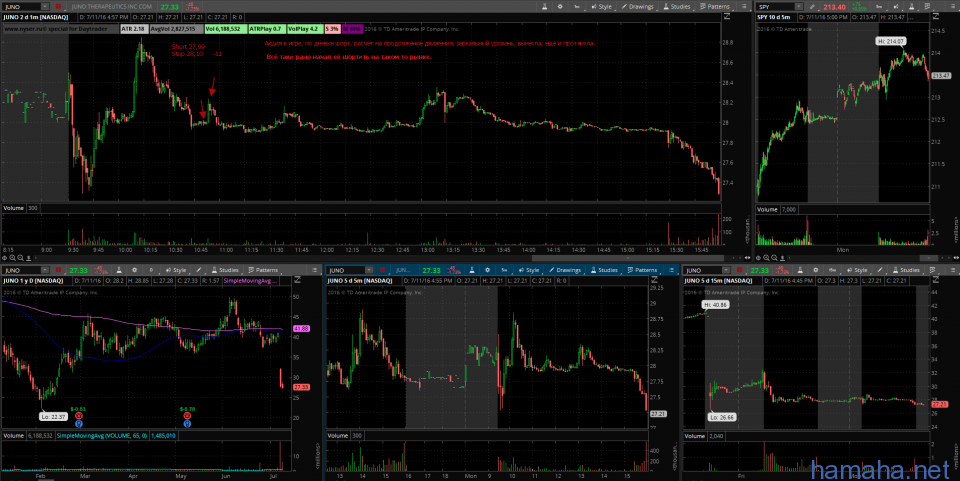The width and height of the screenshot is (960, 481).
Task: Open the studies flask icon in SPY chart
Action: [911, 7]
